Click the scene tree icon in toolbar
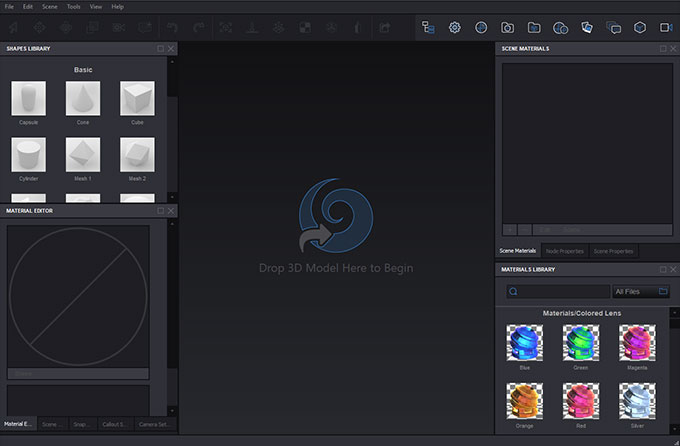680x446 pixels. [428, 27]
